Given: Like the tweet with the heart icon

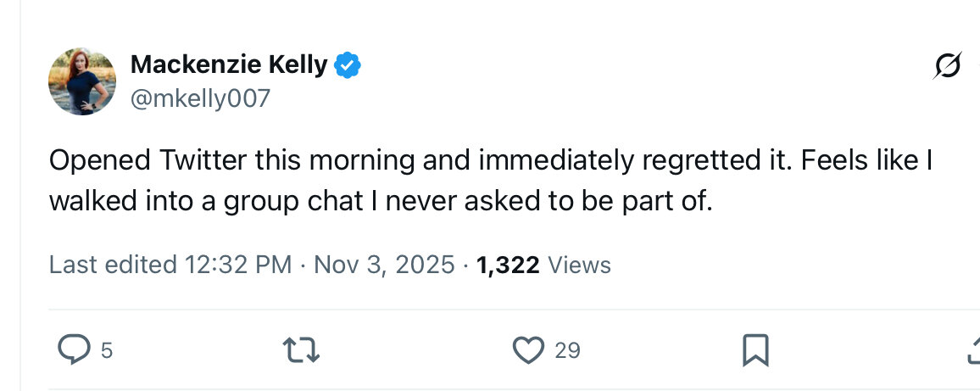Looking at the screenshot, I should (x=529, y=349).
